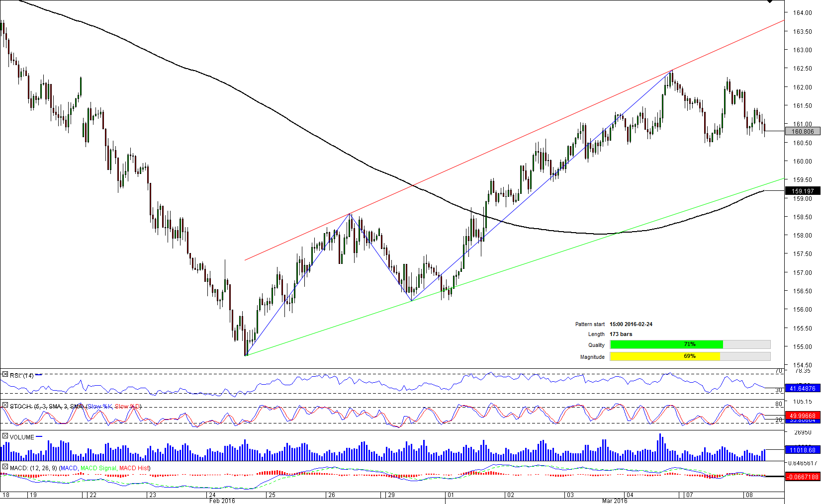821x504 pixels.
Task: Close the MACD indicator panel box
Action: (5, 467)
